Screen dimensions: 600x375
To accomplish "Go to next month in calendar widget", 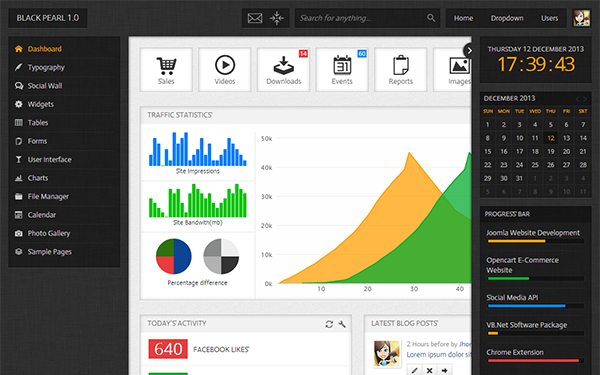I will click(x=585, y=99).
